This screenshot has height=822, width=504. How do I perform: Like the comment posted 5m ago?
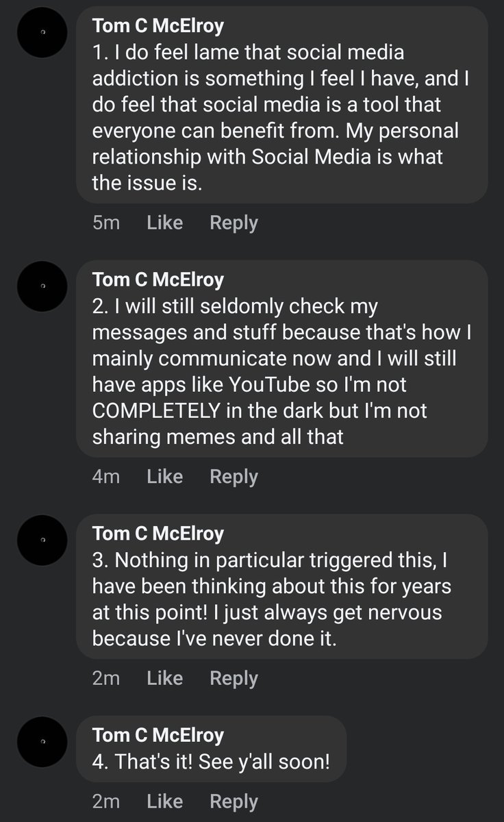pyautogui.click(x=165, y=223)
